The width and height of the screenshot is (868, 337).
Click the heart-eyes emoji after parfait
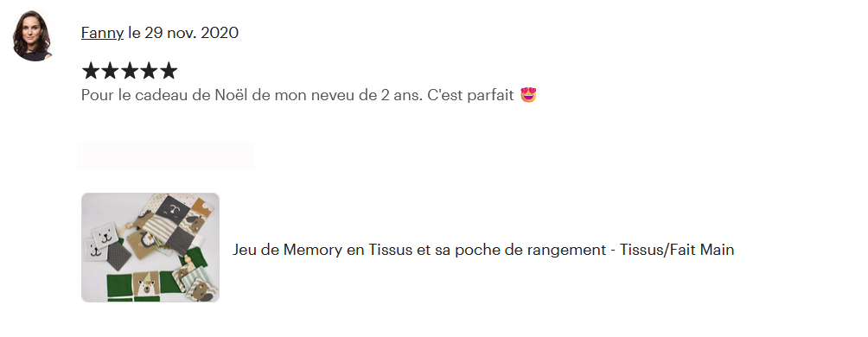[528, 95]
